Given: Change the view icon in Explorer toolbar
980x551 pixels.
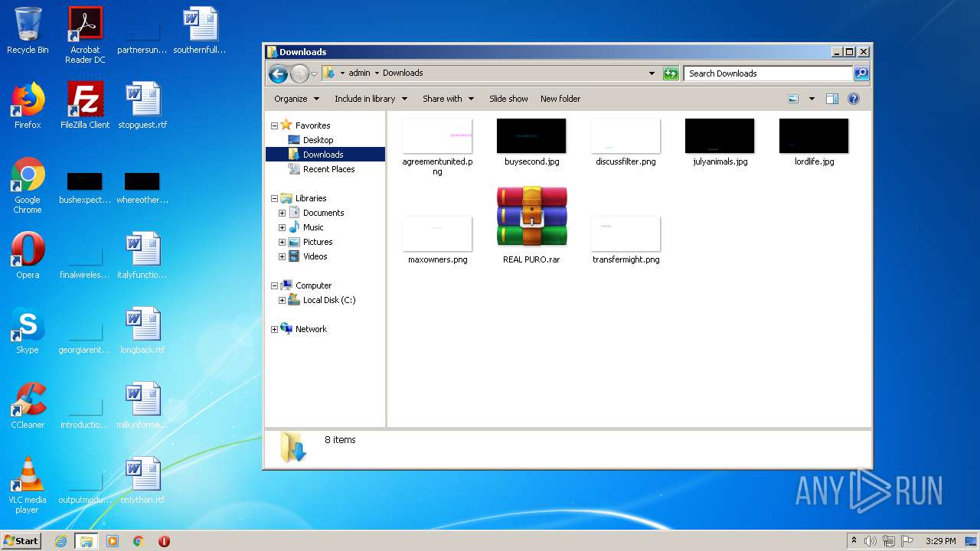Looking at the screenshot, I should [x=793, y=99].
